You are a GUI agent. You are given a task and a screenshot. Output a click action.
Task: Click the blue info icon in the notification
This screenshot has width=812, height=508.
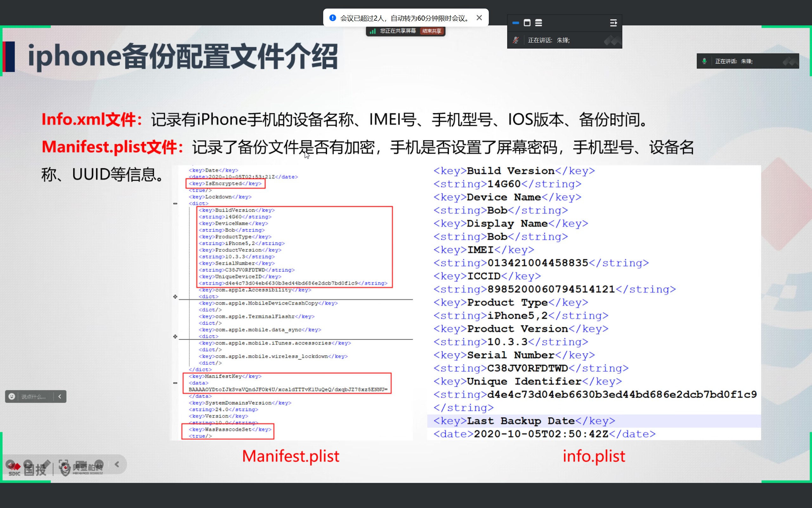(x=332, y=18)
